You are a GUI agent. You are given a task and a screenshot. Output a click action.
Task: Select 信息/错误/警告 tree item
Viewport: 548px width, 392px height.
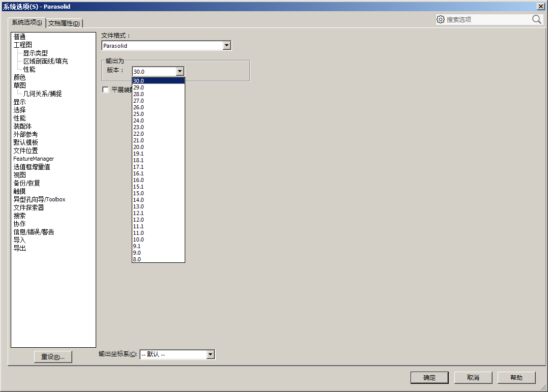34,232
